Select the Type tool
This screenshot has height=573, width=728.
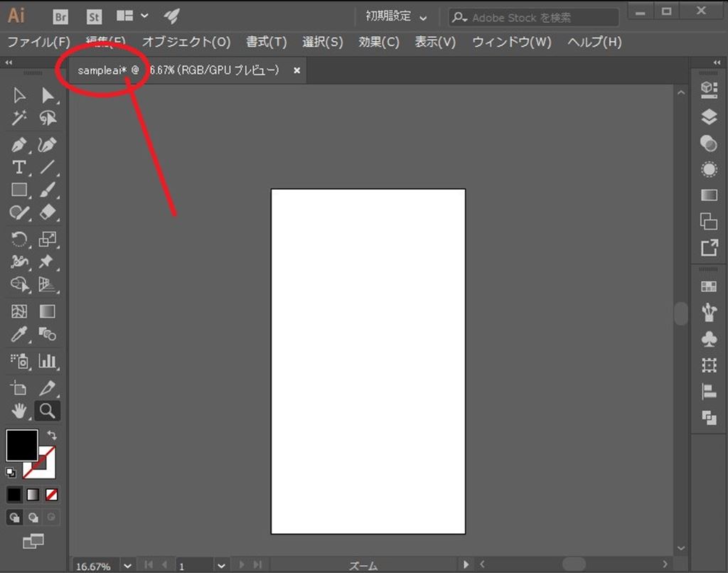(19, 168)
